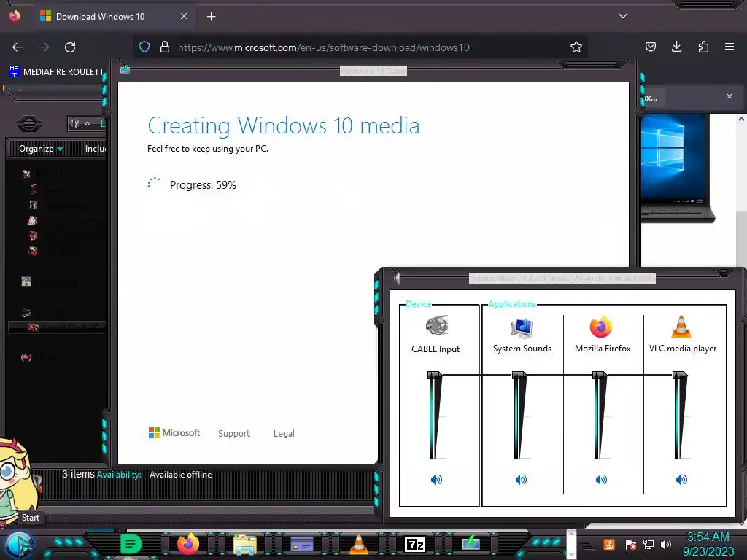Switch to Firefox on taskbar
Screen dimensions: 747x560
click(187, 544)
